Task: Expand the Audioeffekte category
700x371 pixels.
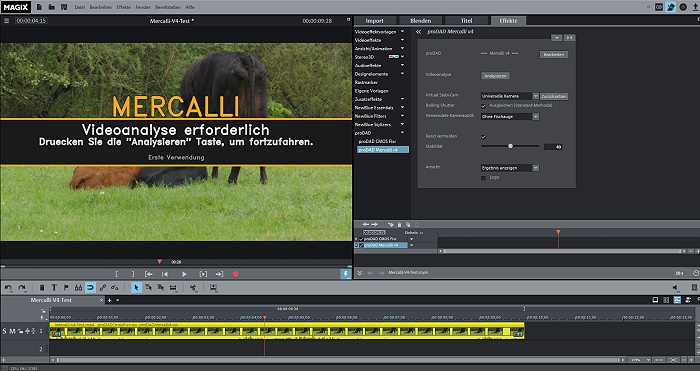Action: click(402, 65)
